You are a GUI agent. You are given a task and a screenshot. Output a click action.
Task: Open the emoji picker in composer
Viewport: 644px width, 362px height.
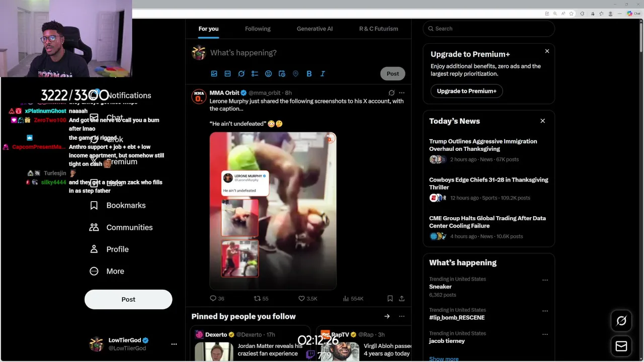tap(268, 73)
